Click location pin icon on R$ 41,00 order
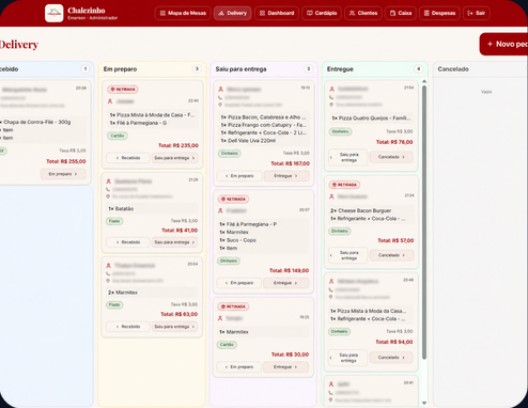This screenshot has width=528, height=408. pos(108,196)
